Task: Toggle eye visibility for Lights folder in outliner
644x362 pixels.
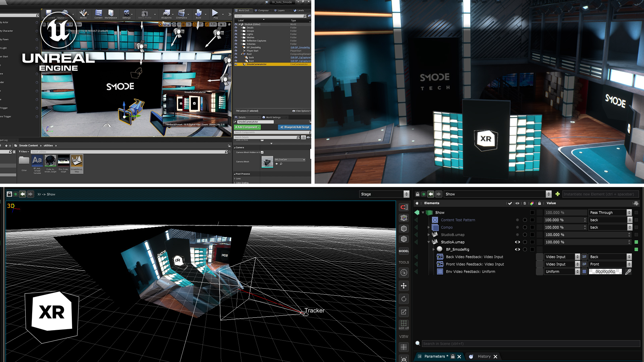Action: pos(236,34)
